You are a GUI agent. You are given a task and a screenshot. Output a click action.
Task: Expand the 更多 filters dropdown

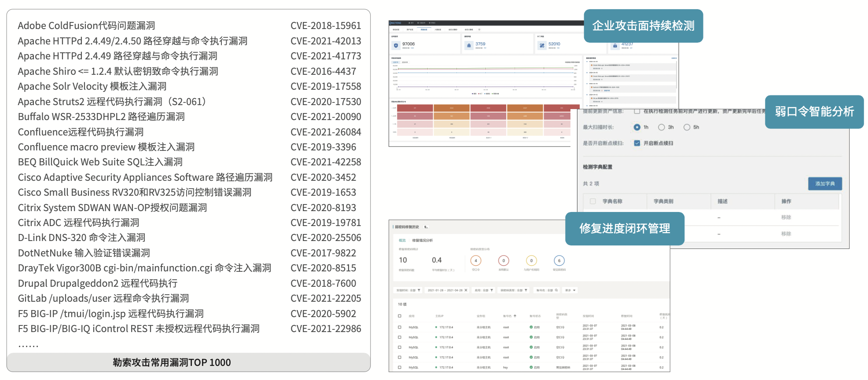[570, 290]
